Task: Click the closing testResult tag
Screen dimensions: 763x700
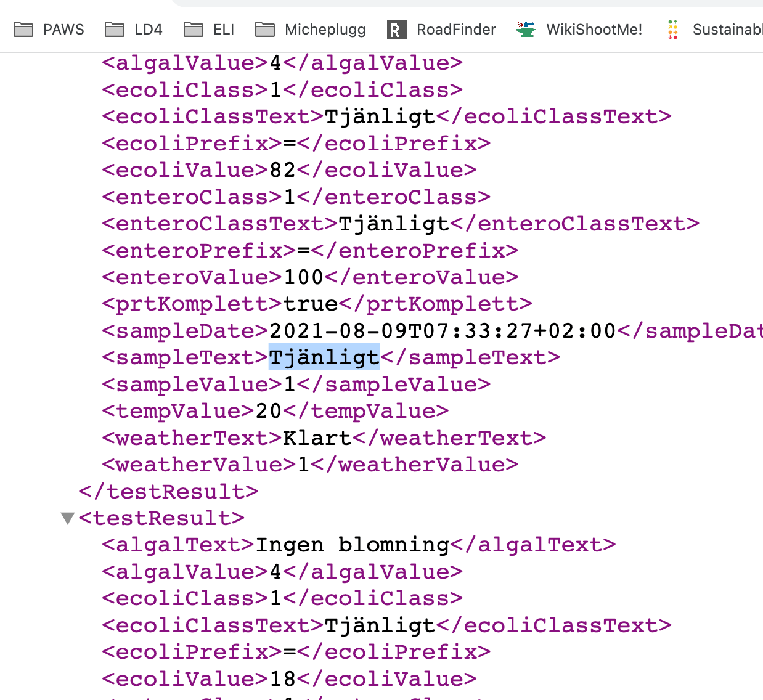Action: tap(168, 492)
